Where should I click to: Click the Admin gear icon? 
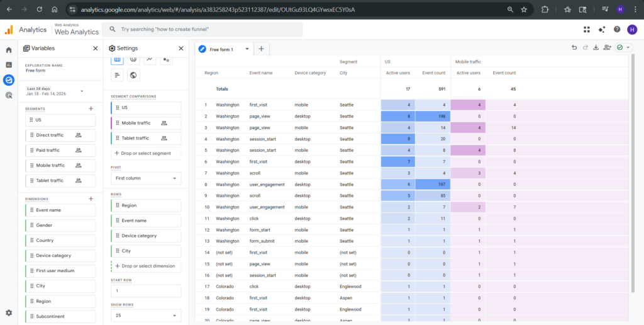point(9,312)
